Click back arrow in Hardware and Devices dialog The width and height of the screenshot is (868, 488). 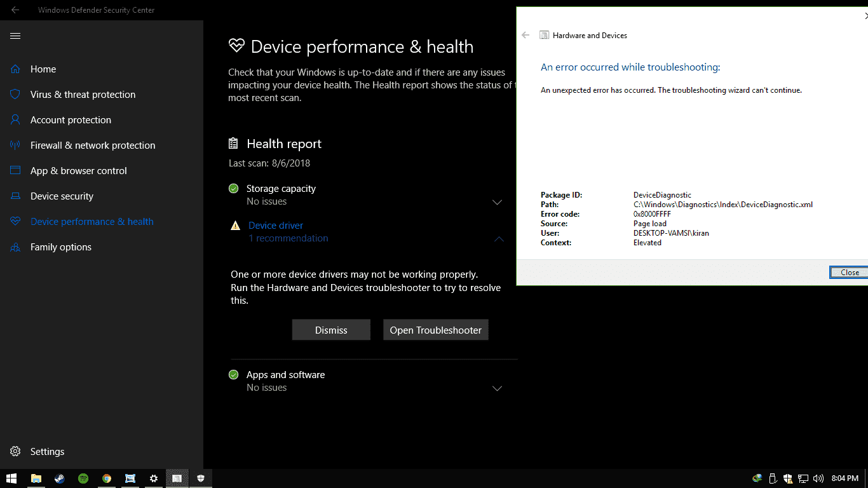(526, 36)
